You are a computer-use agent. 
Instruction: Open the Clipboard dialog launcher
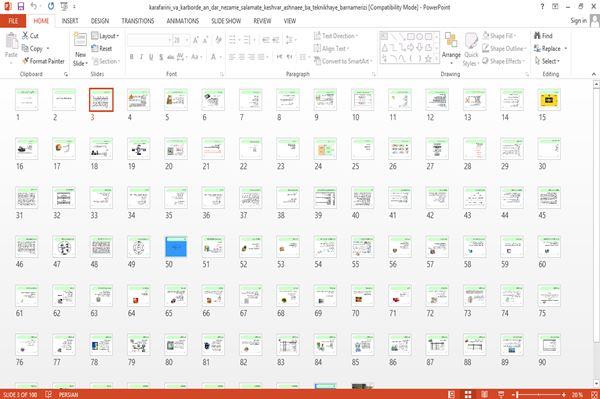pos(66,74)
